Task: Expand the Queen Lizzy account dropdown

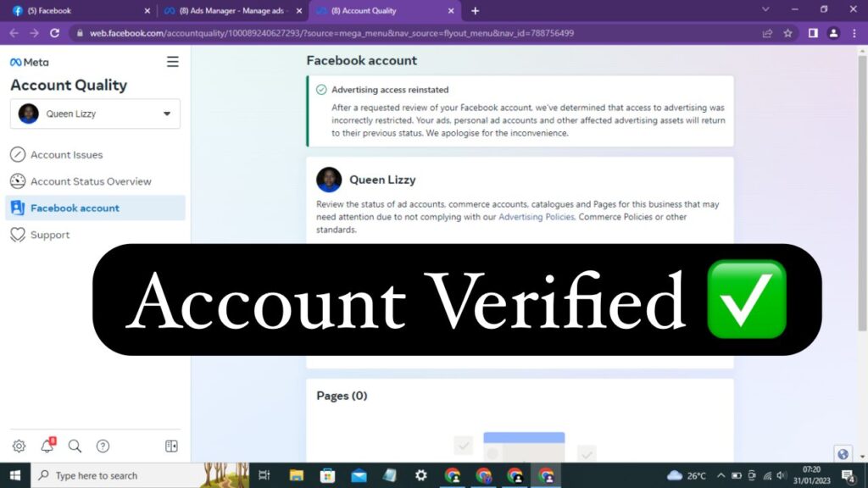Action: (x=95, y=114)
